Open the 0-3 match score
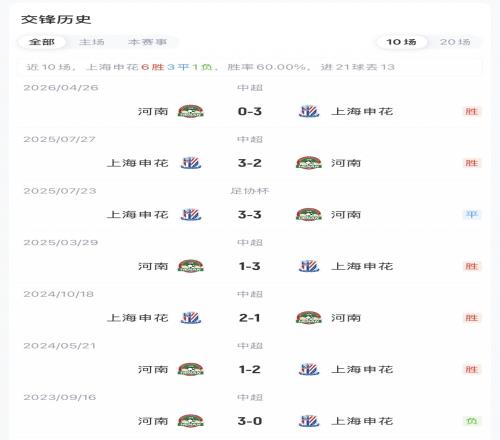This screenshot has height=440, width=500. click(250, 111)
